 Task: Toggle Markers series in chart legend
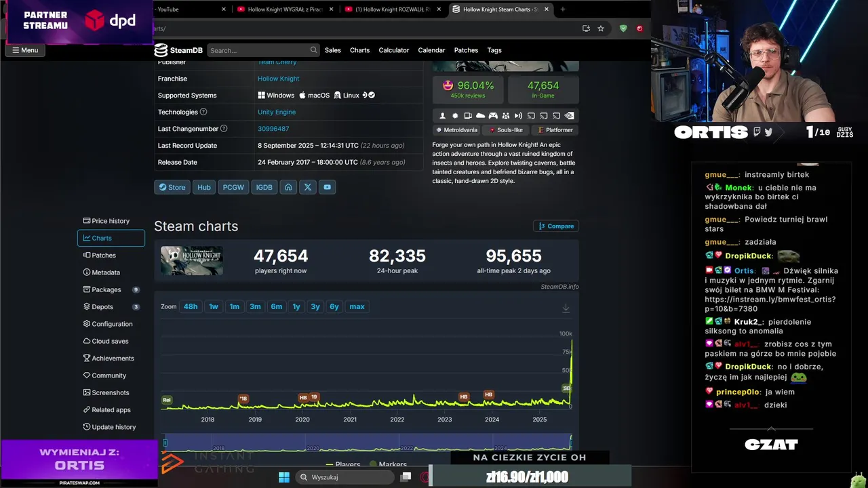(x=388, y=465)
